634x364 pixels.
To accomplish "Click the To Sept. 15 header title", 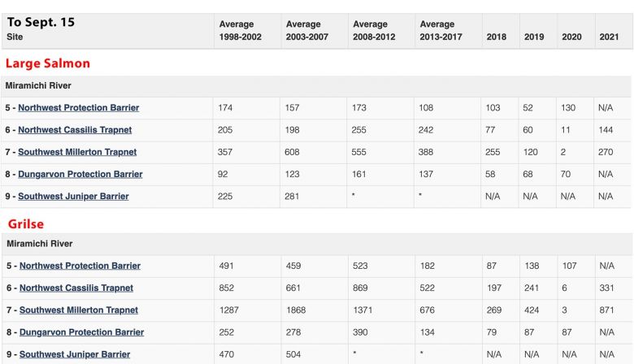I will (x=41, y=23).
